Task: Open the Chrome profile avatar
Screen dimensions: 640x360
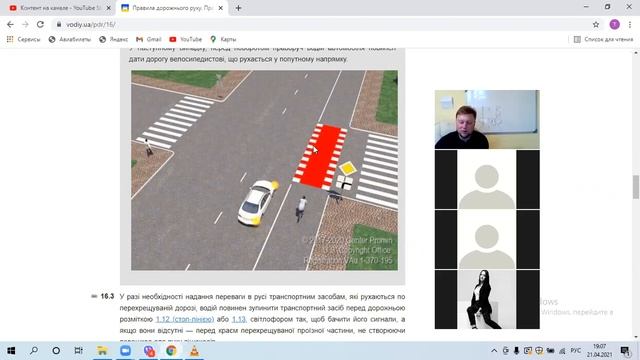Action: (615, 24)
